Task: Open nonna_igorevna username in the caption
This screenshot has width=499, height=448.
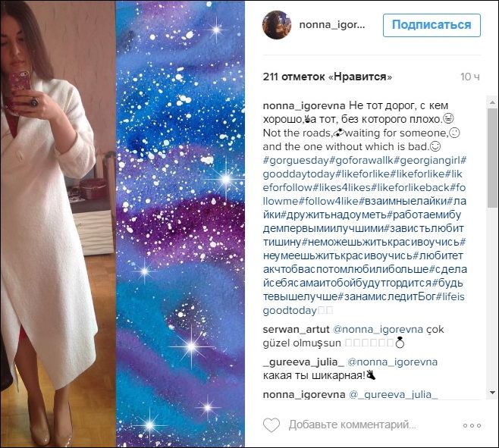Action: tap(304, 105)
